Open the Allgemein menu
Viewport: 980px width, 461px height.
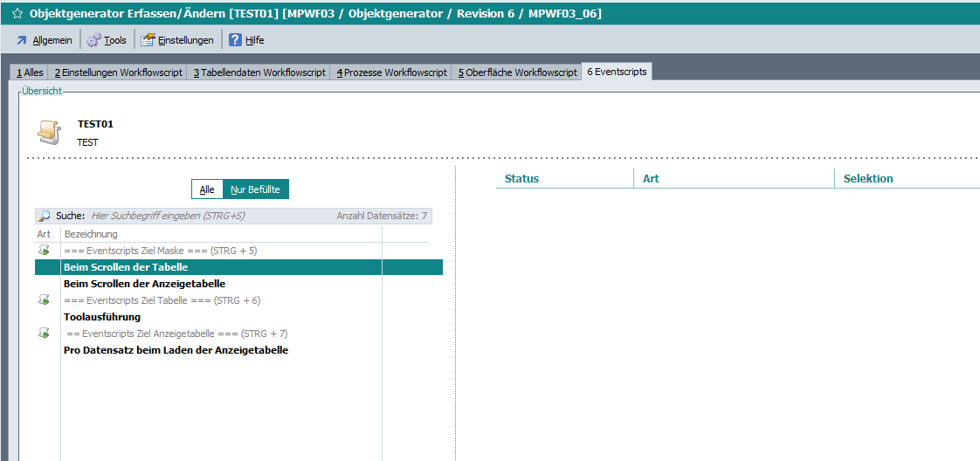(45, 40)
